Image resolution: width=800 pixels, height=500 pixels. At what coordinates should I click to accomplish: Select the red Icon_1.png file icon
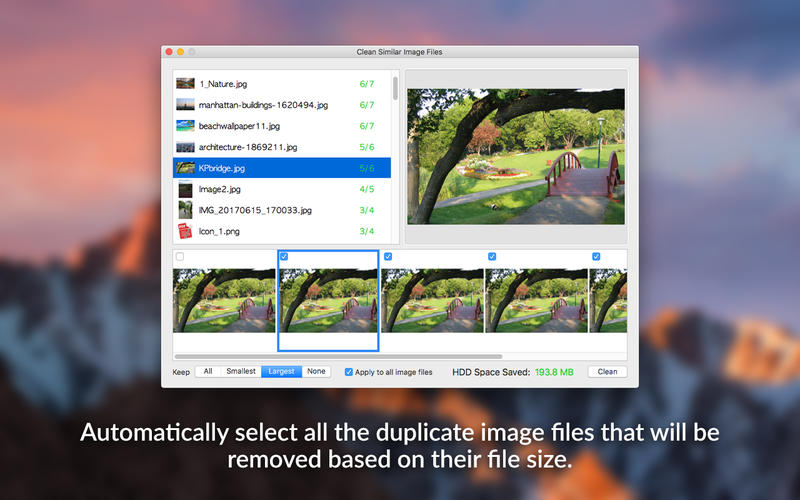click(x=185, y=231)
